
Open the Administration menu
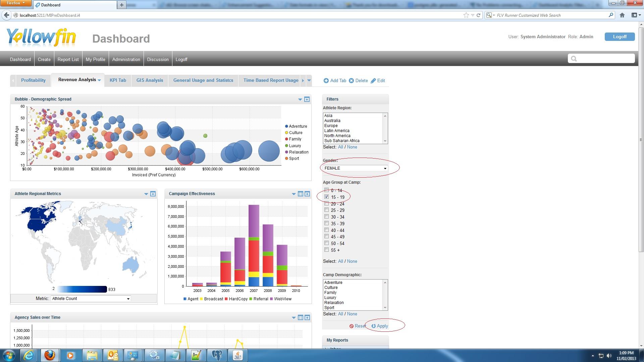(x=126, y=59)
